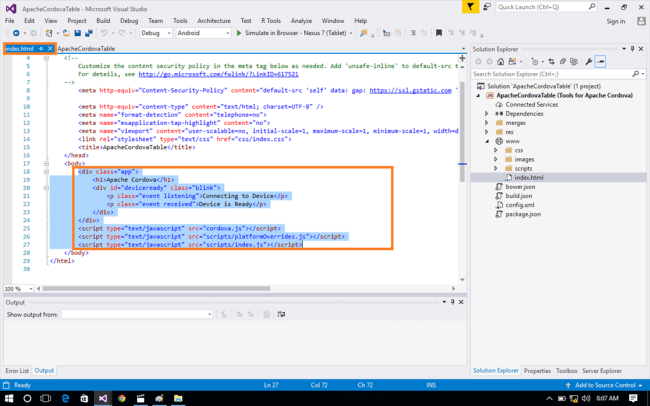650x406 pixels.
Task: Toggle Preview Selected Items in Solution Explorer
Action: point(601,61)
